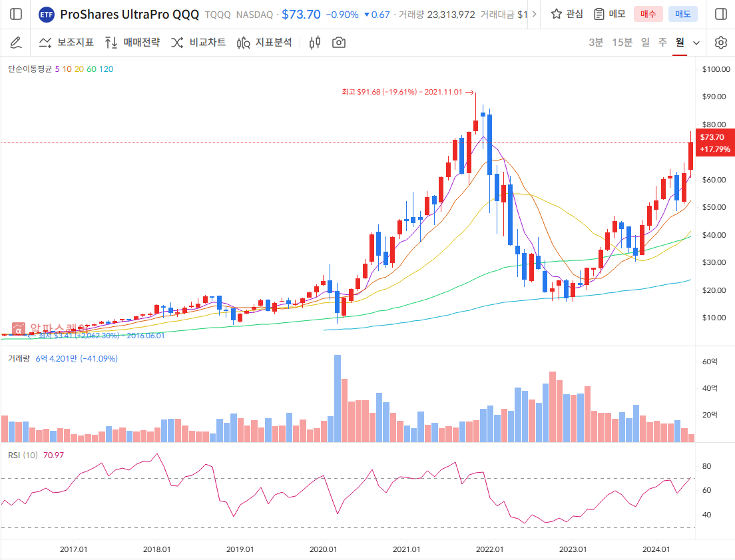The width and height of the screenshot is (735, 560).
Task: Take chart snapshot with camera icon
Action: click(x=339, y=43)
